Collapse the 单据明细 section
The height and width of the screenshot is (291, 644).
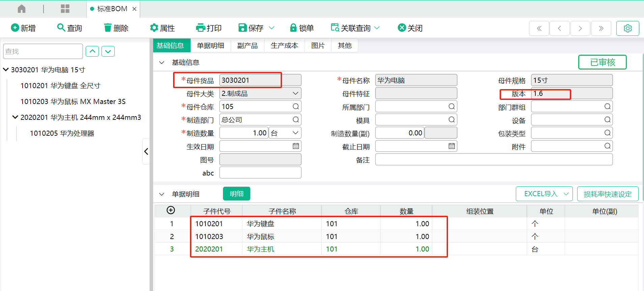point(162,194)
